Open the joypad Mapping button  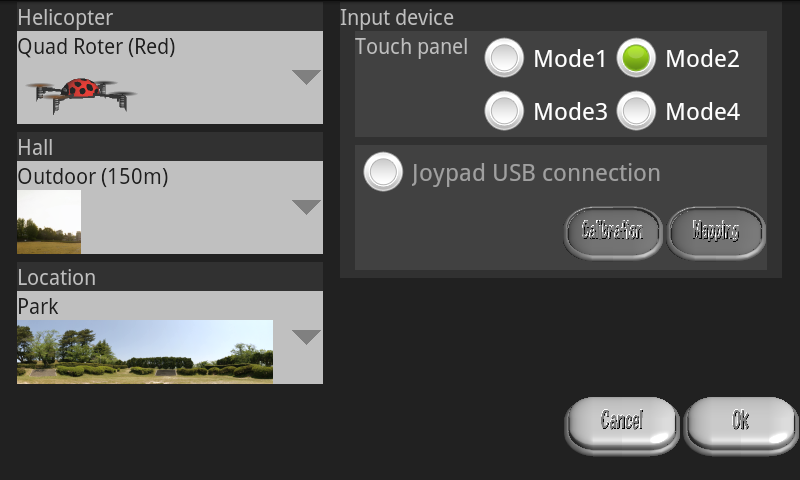tap(715, 231)
